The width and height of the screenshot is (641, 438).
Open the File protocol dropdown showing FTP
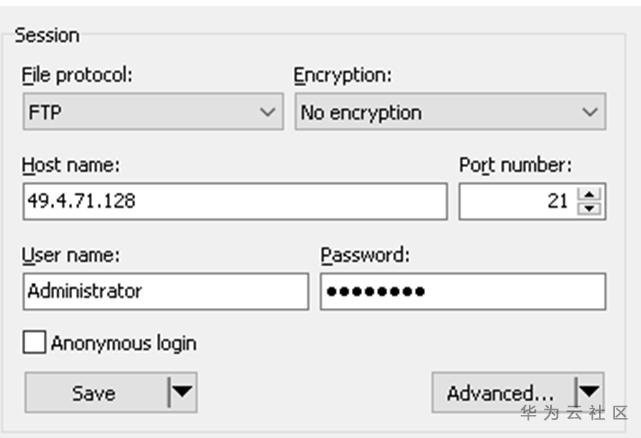tap(152, 112)
